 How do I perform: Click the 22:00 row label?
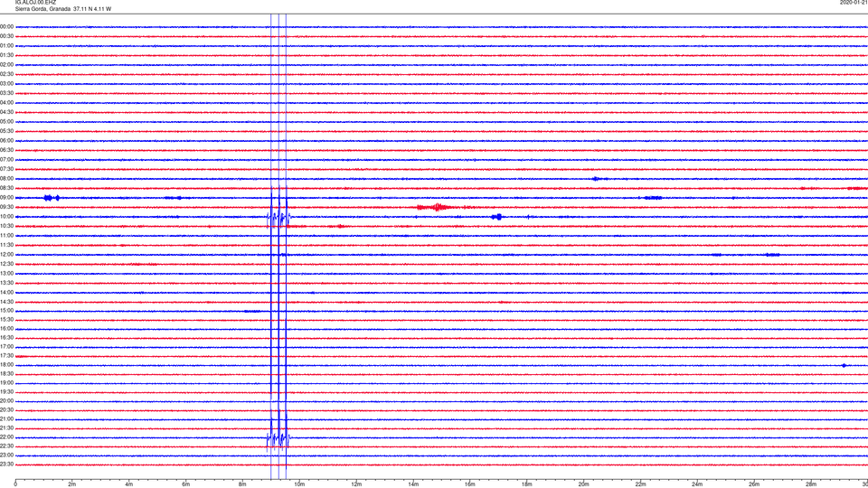6,437
